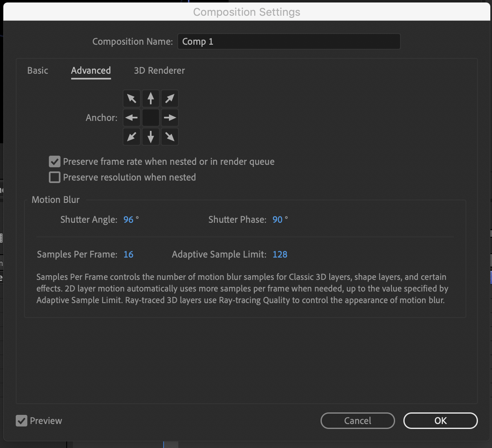492x448 pixels.
Task: Set anchor to top-right corner
Action: point(169,99)
